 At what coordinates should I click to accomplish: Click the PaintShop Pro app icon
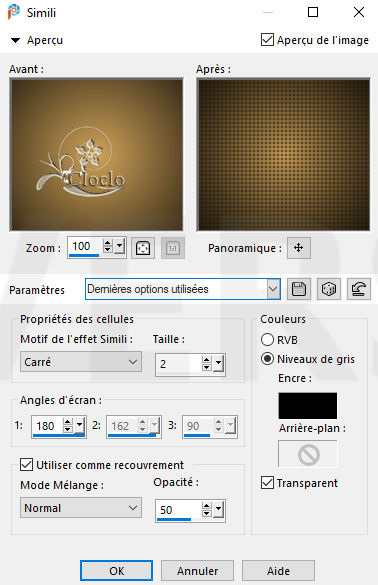point(14,12)
